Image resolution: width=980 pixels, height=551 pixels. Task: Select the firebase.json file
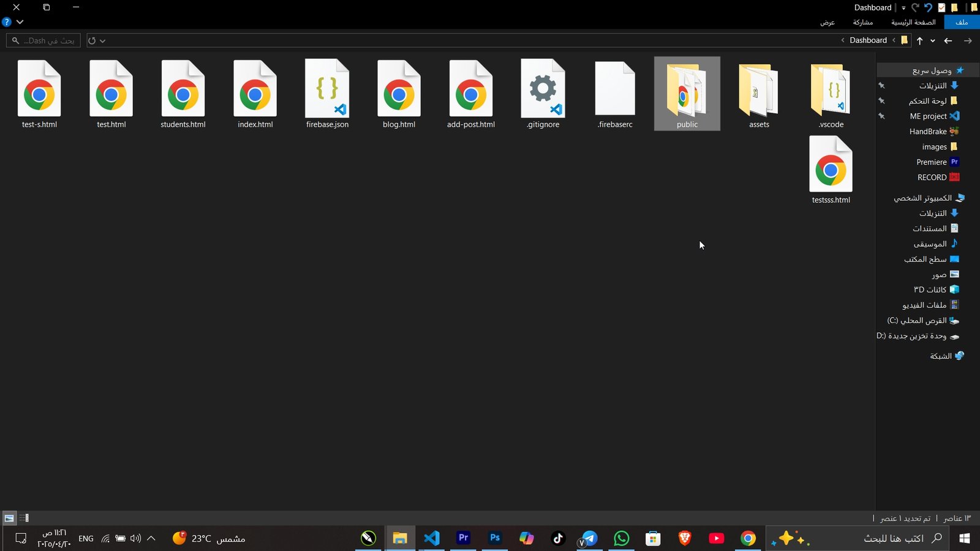[x=327, y=95]
